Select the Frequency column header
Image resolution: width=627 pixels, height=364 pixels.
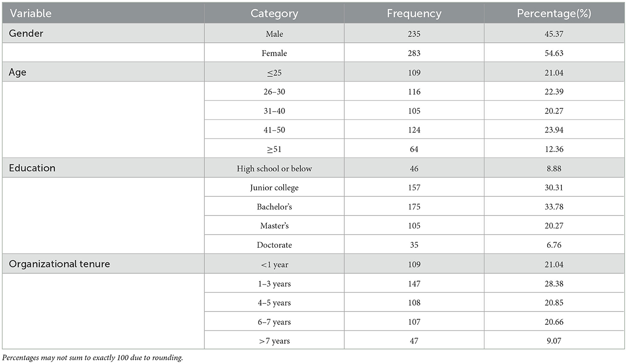click(414, 14)
